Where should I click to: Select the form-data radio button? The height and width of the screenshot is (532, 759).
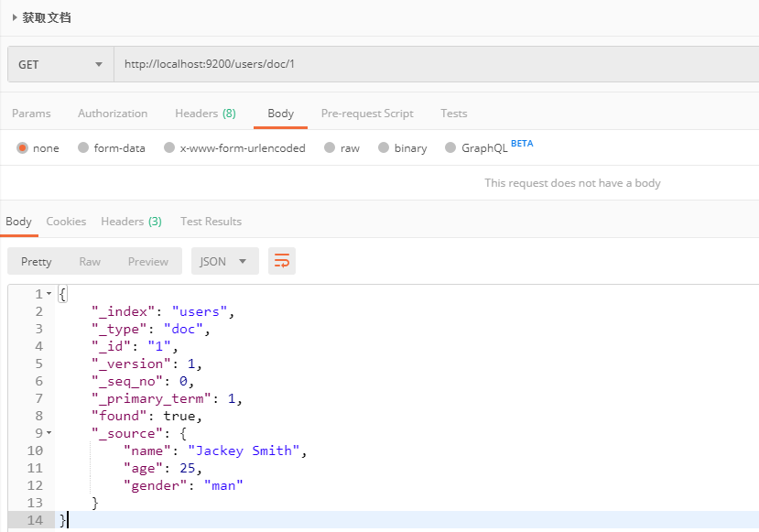point(83,147)
